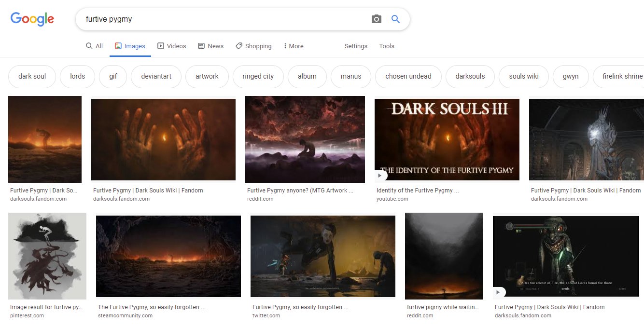The height and width of the screenshot is (327, 644).
Task: Open the More dropdown menu
Action: pos(294,46)
